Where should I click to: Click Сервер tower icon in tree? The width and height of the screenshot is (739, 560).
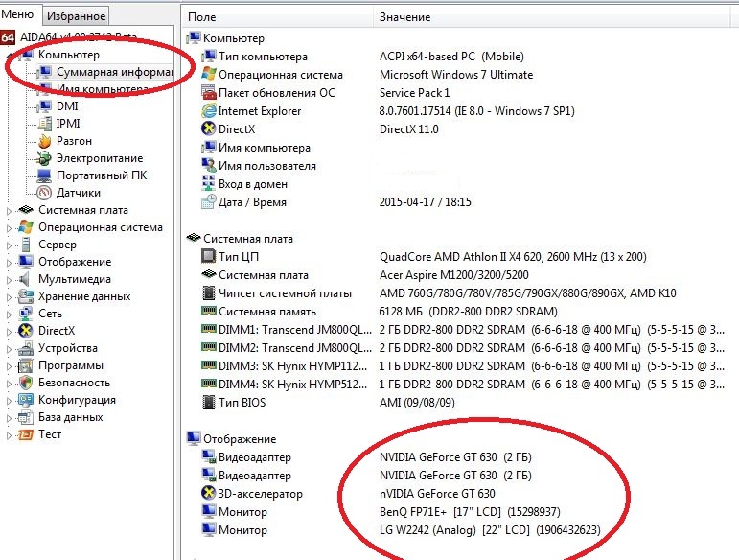(x=26, y=245)
